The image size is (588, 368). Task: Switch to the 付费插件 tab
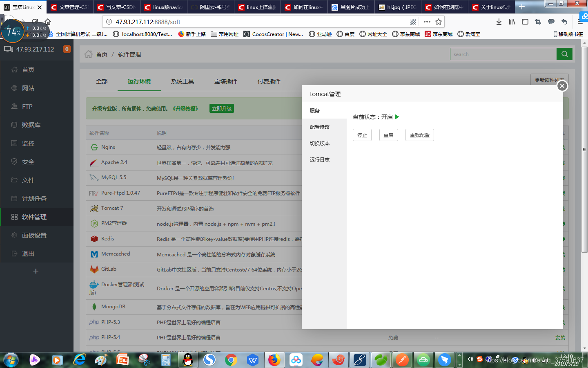pos(269,81)
